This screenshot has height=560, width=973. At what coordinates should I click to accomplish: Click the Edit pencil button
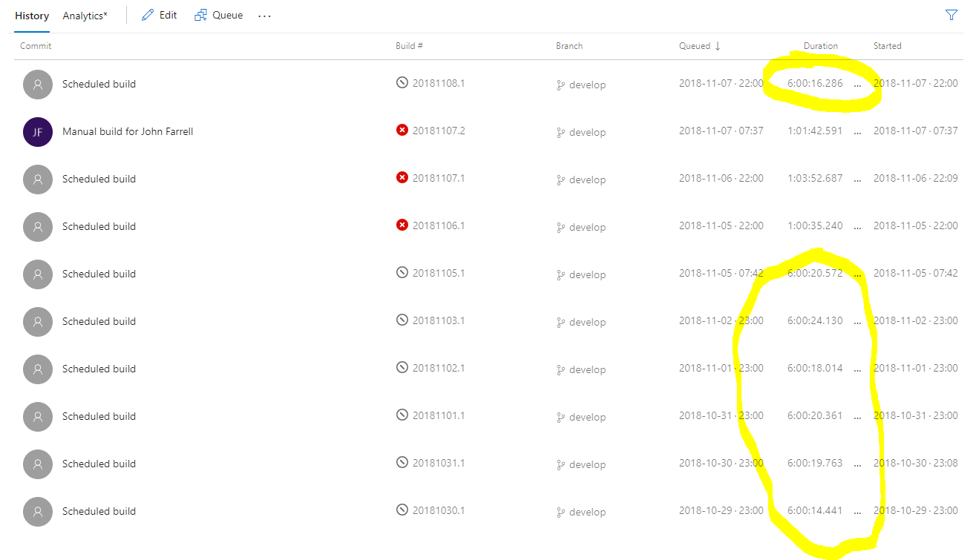click(x=160, y=15)
